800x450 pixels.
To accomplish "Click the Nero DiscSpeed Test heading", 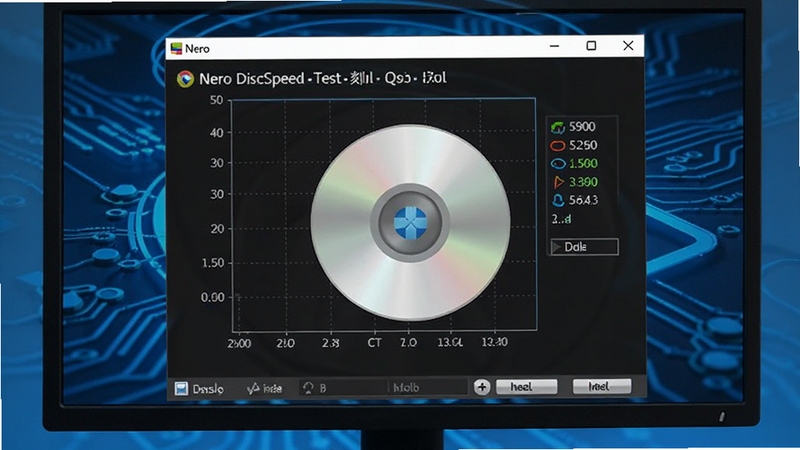I will point(322,79).
